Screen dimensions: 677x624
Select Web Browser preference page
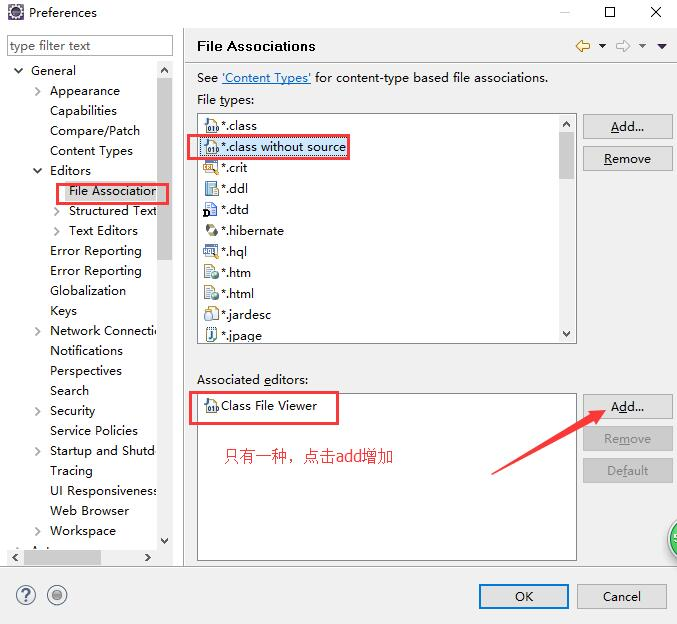pos(89,510)
